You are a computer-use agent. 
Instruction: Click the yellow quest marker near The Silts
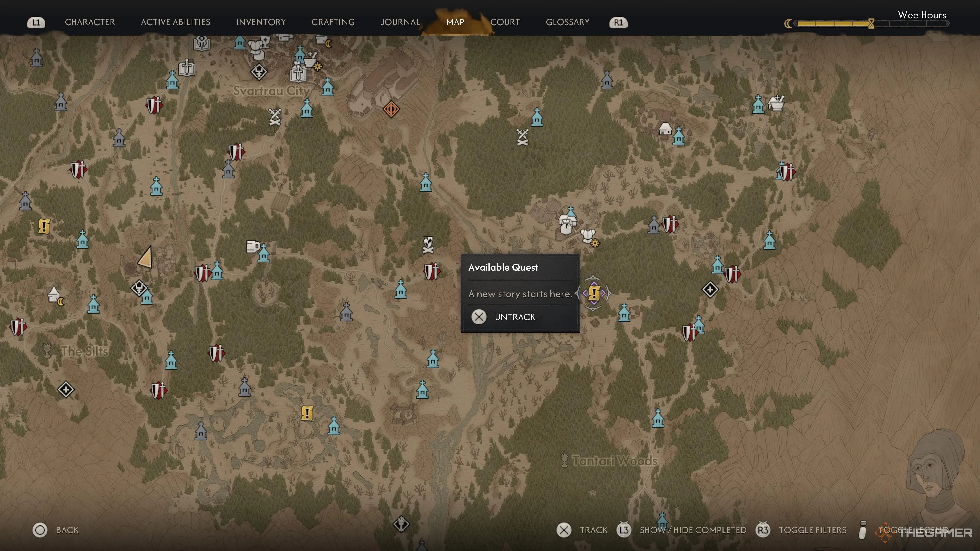click(44, 227)
